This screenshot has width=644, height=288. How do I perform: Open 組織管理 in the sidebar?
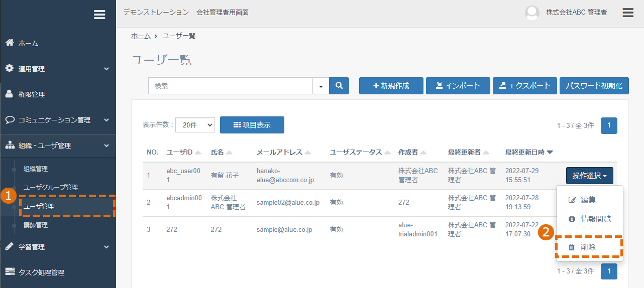tap(36, 169)
